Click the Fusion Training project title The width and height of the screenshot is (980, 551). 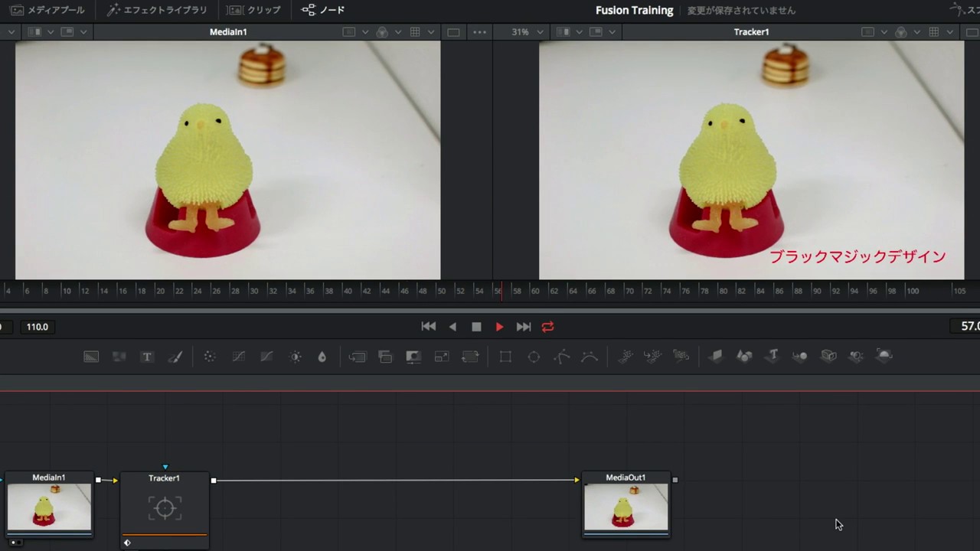635,10
